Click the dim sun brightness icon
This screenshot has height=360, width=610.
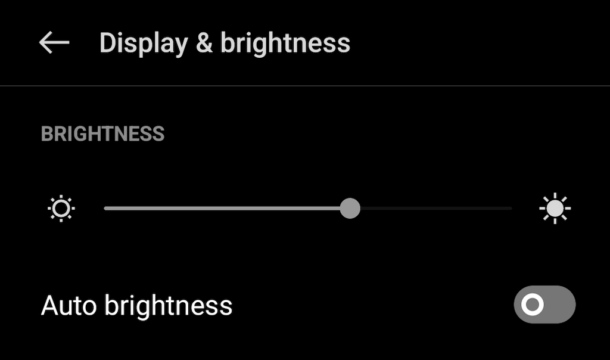click(x=61, y=209)
